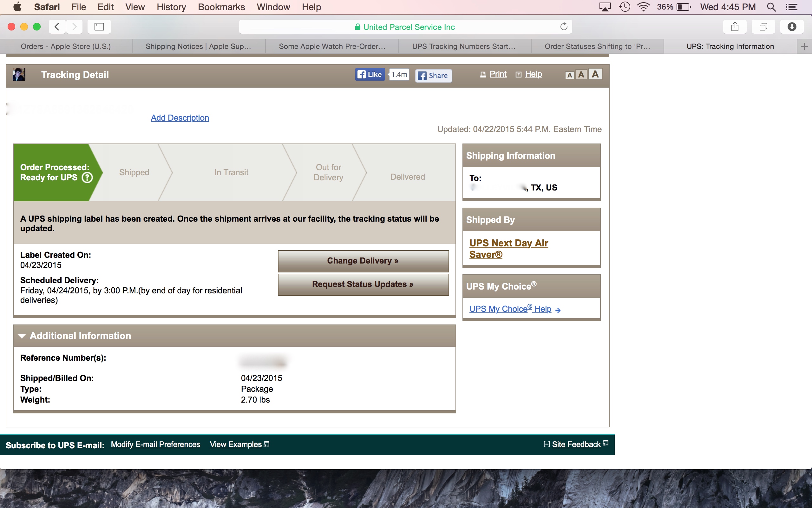Click the Safari address bar
The height and width of the screenshot is (508, 812).
[x=405, y=27]
